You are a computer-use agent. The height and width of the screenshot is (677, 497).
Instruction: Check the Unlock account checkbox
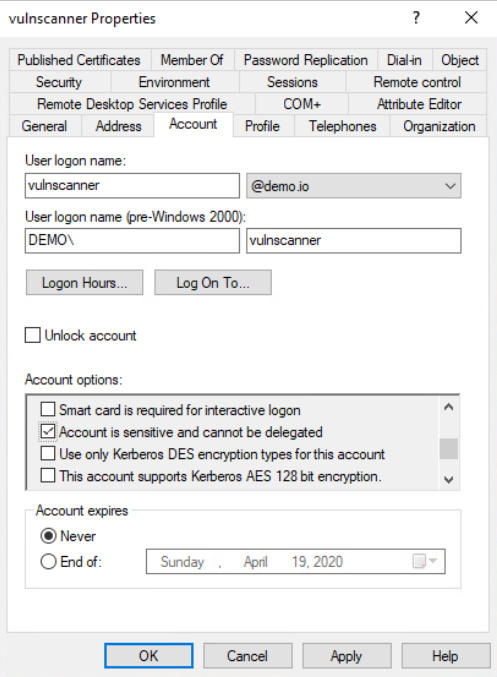pos(33,335)
